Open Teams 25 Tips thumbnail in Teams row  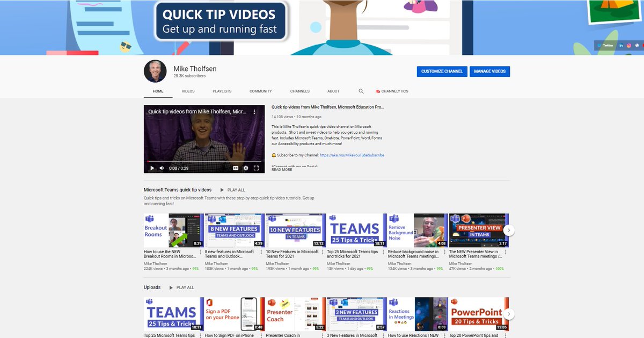point(357,230)
